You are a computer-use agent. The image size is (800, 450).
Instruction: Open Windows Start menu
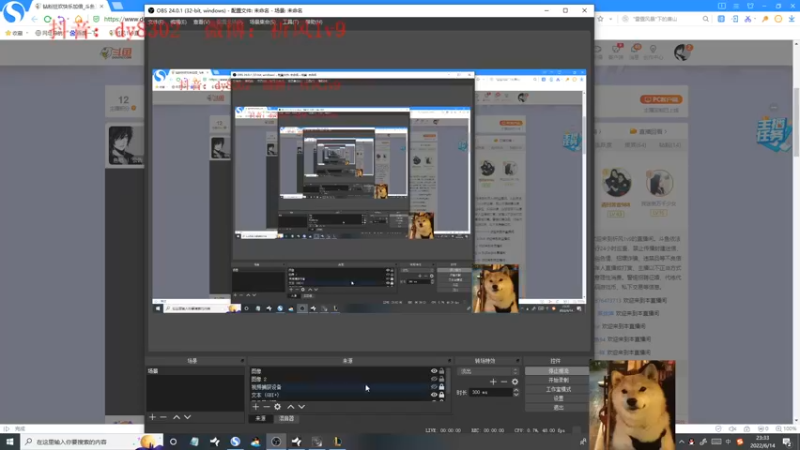(10, 441)
